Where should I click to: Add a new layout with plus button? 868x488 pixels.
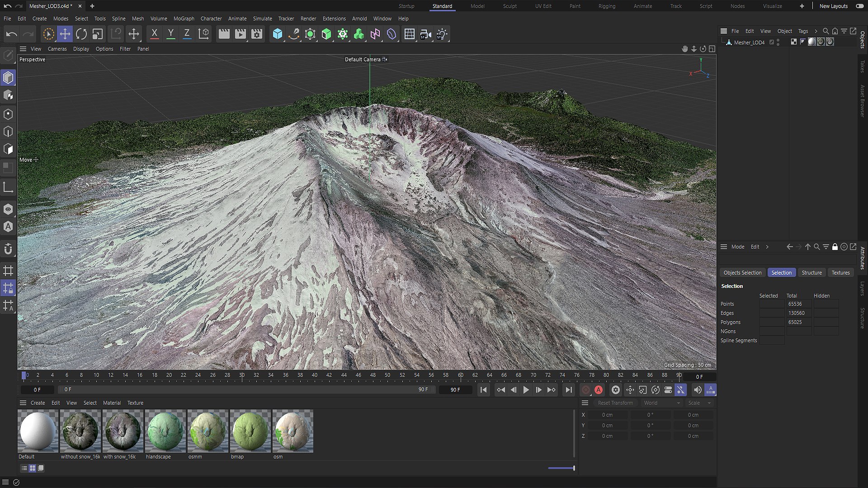pyautogui.click(x=802, y=6)
